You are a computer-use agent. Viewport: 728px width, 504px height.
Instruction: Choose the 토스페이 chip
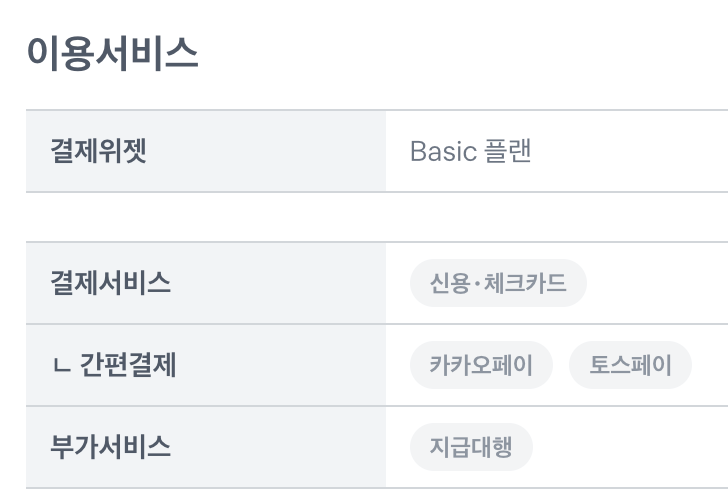point(630,365)
